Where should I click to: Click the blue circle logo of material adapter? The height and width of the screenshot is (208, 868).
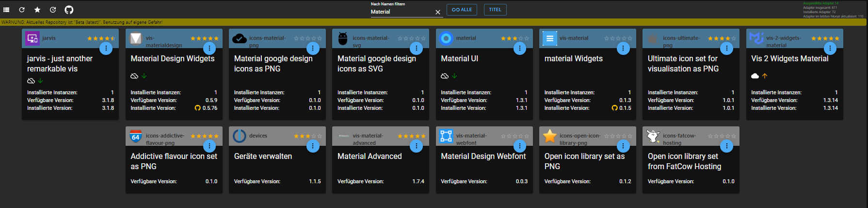[x=446, y=38]
